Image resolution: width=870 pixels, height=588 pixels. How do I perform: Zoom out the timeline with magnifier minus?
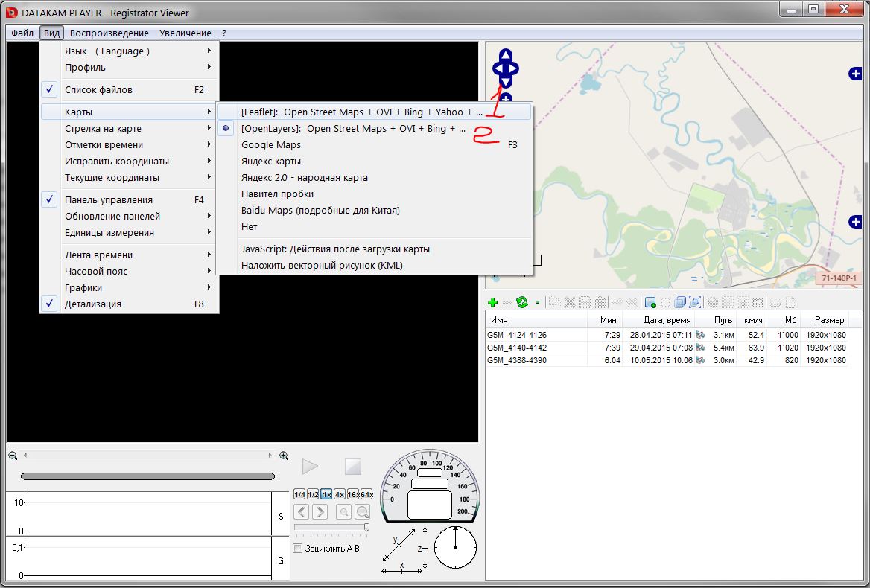click(x=13, y=456)
